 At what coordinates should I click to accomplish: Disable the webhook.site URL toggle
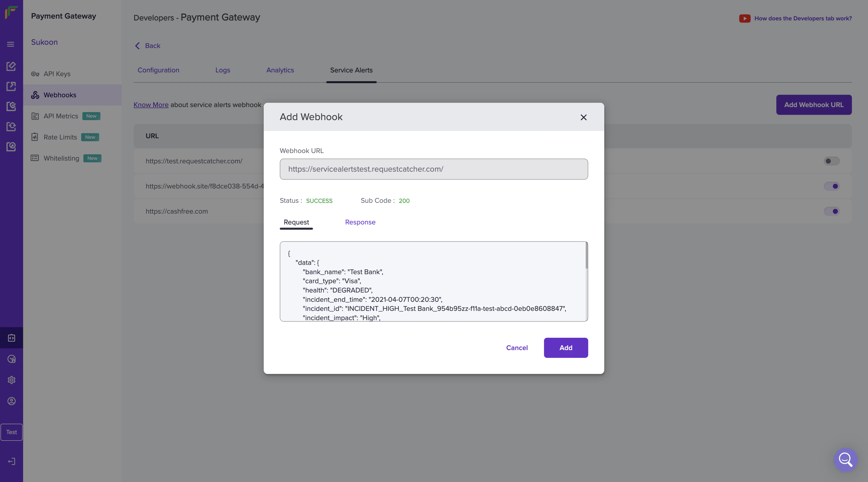point(831,186)
